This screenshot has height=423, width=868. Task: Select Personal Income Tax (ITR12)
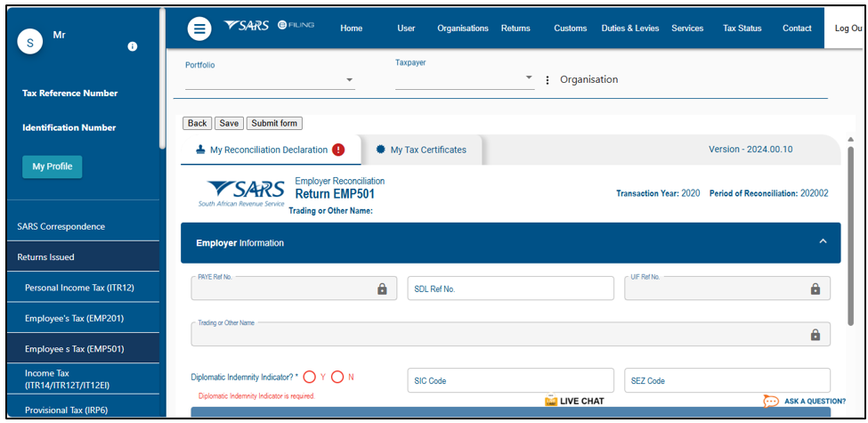point(83,288)
